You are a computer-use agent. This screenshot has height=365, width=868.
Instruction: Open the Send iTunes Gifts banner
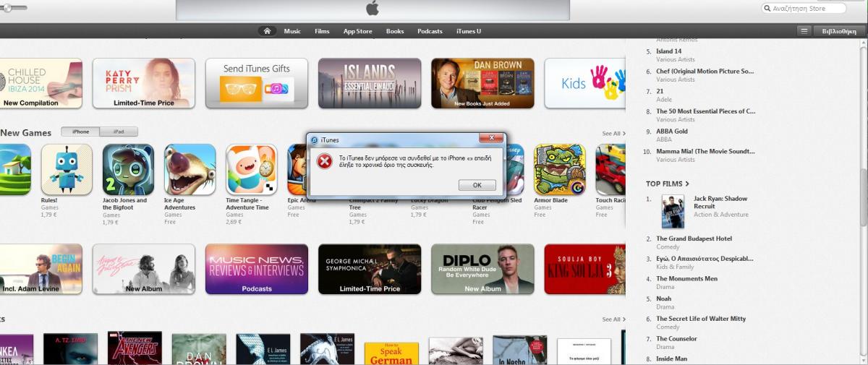tap(257, 83)
